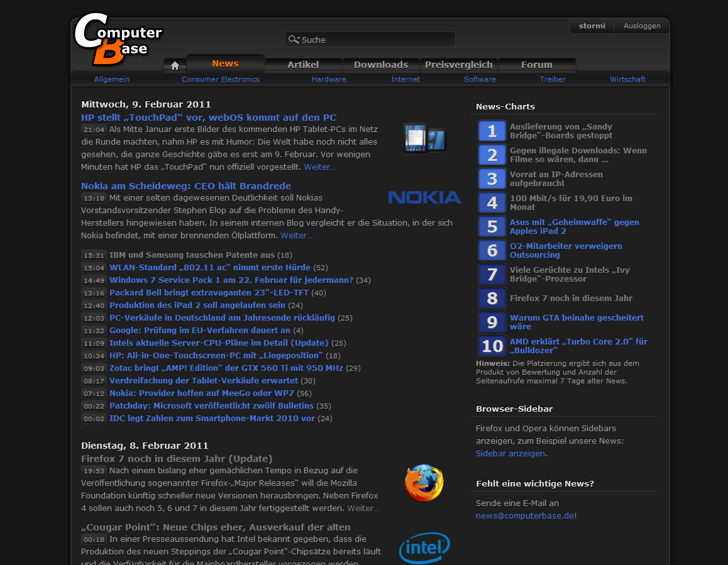728x565 pixels.
Task: Open Intels Server-CPU-Pläne news
Action: (219, 343)
